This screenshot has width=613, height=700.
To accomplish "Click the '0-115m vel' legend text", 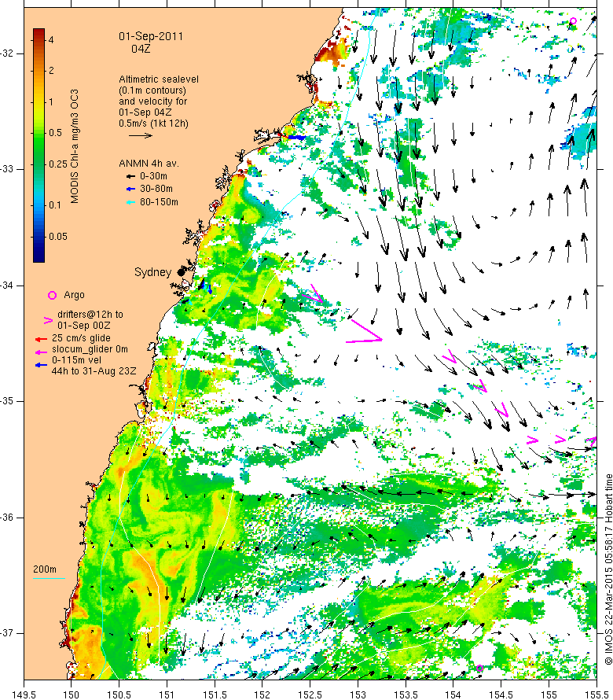I will click(76, 360).
